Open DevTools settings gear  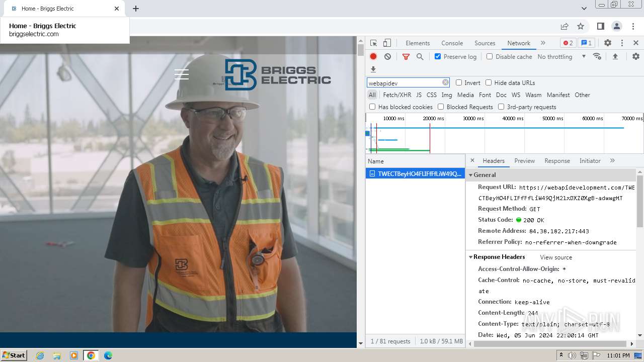click(607, 43)
